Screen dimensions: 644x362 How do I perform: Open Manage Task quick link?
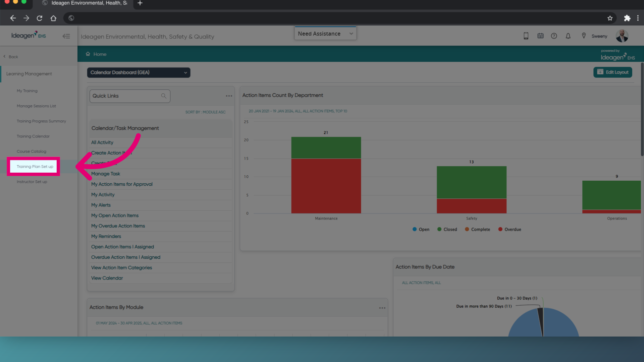[106, 174]
